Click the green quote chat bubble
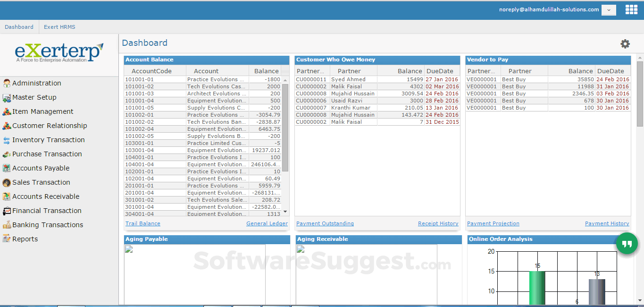 (x=627, y=244)
